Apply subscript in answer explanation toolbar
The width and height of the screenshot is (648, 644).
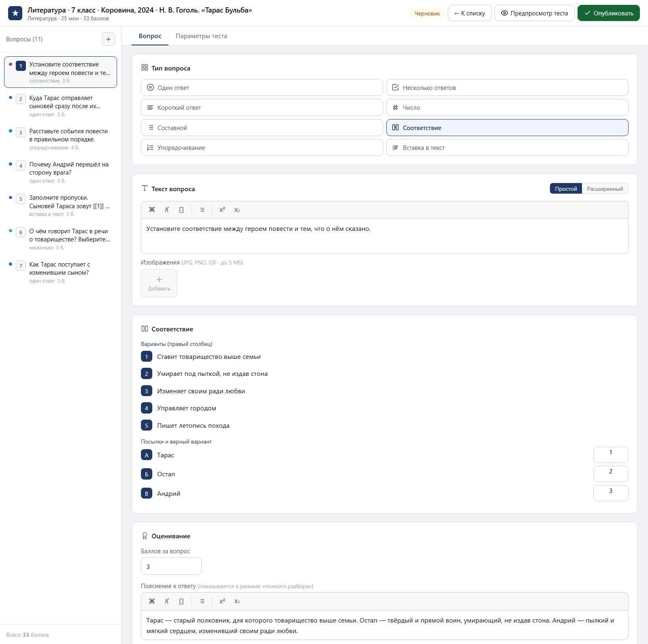[x=237, y=601]
